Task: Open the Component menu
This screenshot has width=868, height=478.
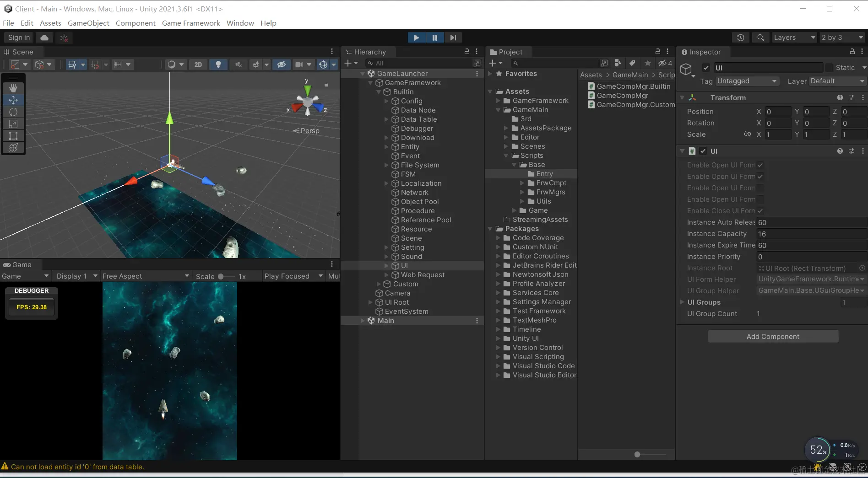Action: pyautogui.click(x=136, y=23)
